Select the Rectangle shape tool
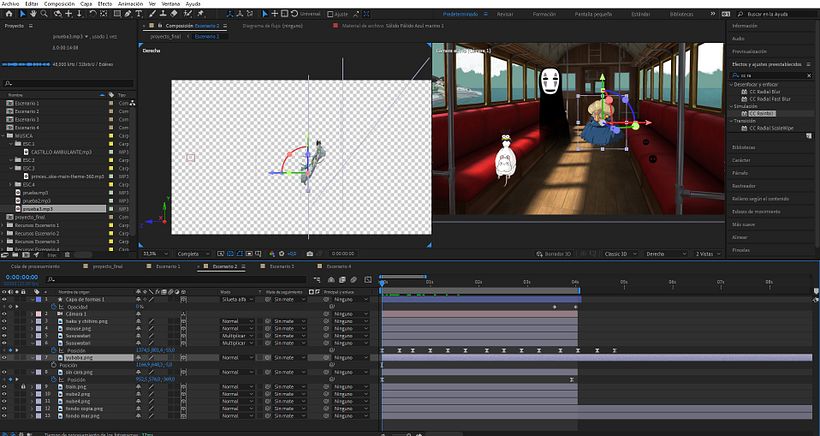The height and width of the screenshot is (436, 820). [117, 14]
